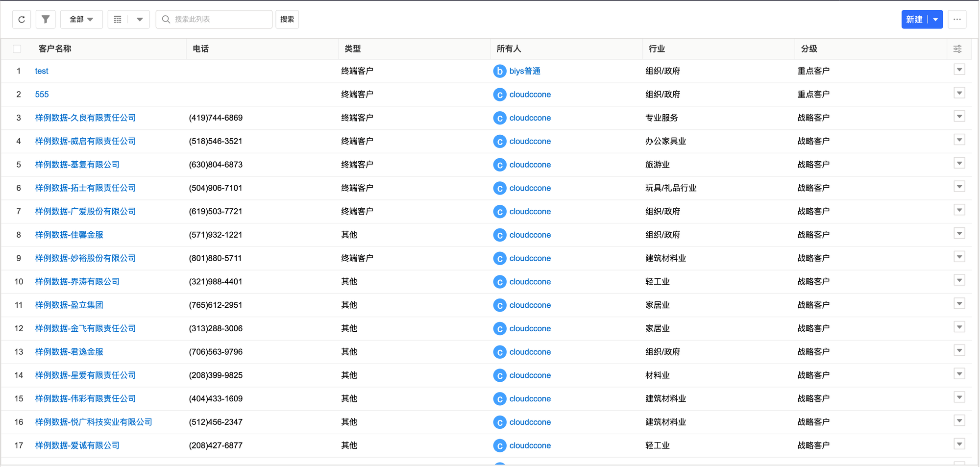Expand the 新建 button dropdown arrow
Viewport: 980px width, 467px height.
click(935, 20)
